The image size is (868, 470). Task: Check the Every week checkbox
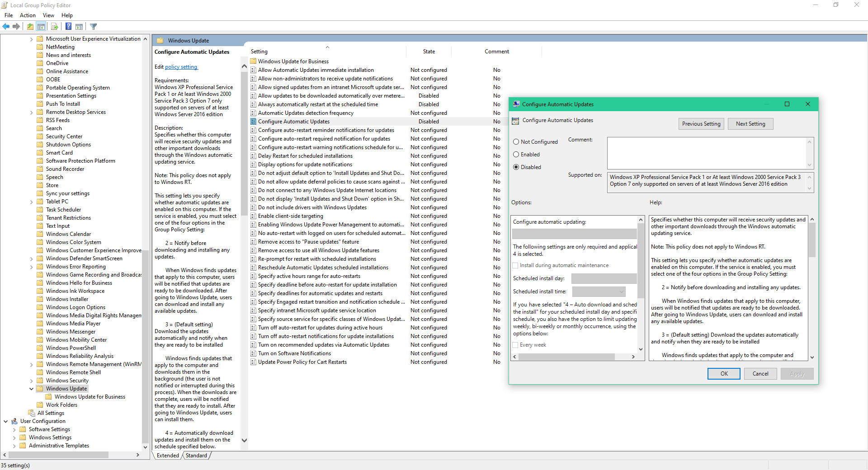[x=515, y=345]
